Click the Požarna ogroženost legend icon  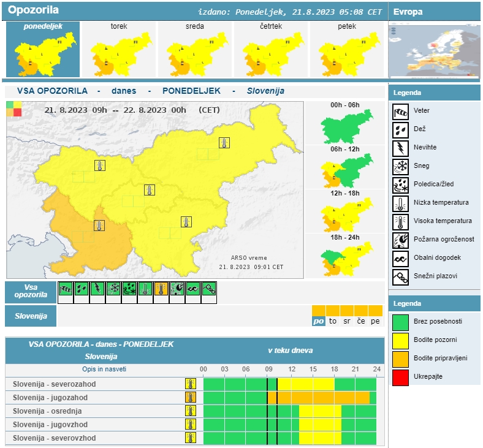400,240
